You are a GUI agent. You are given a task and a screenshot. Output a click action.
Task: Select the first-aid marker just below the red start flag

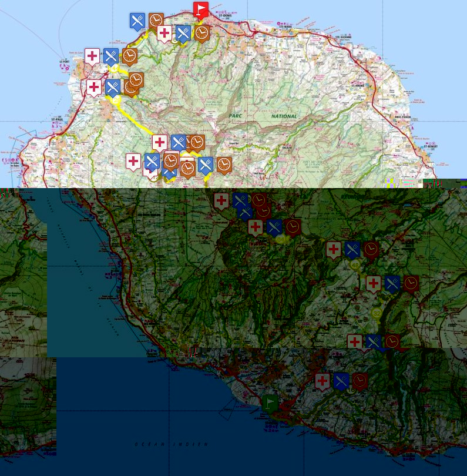pyautogui.click(x=164, y=33)
